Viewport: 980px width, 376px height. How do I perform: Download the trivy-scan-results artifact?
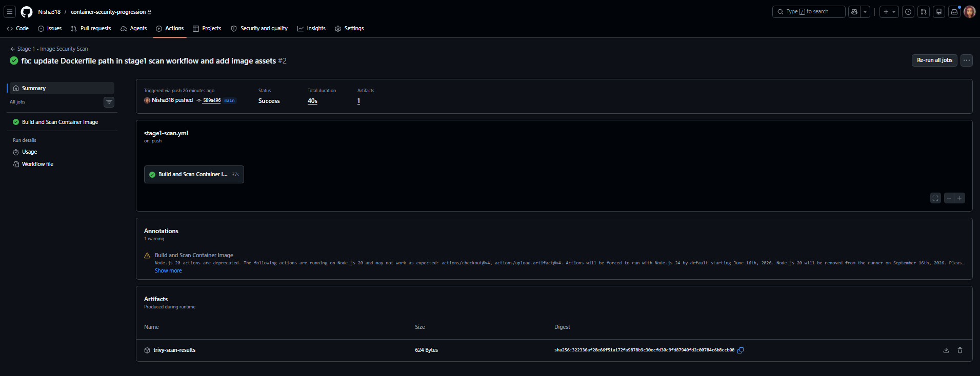(x=946, y=350)
